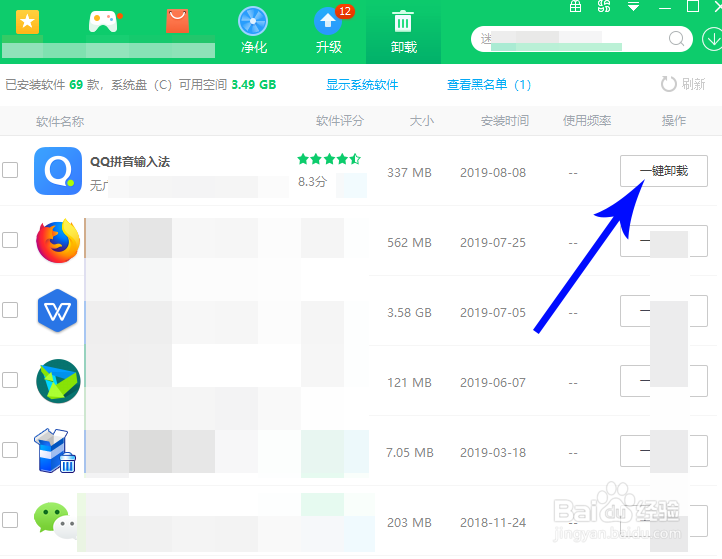Tick checkbox for QQ拼音输入法
The image size is (722, 559).
[10, 170]
